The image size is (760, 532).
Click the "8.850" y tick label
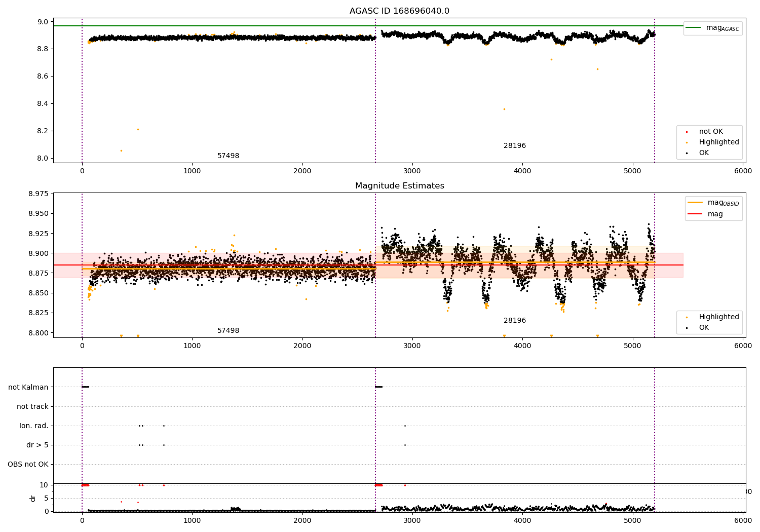coord(38,293)
